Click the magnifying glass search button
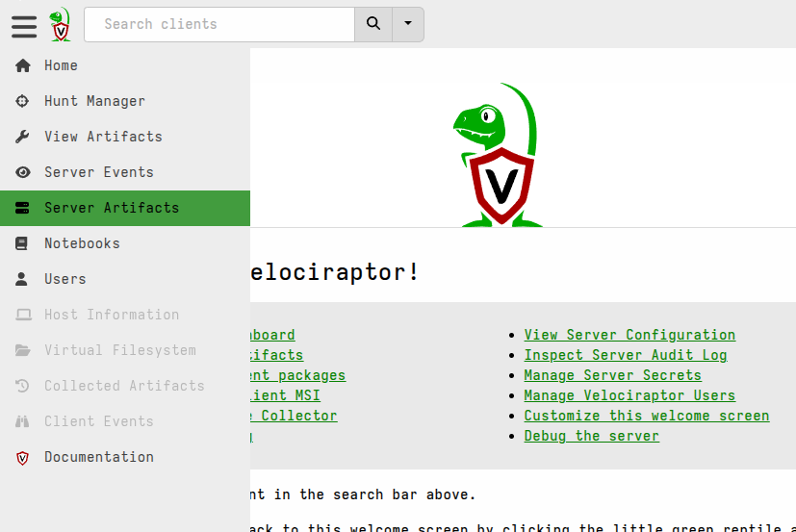Screen dimensions: 796x532 tap(373, 24)
